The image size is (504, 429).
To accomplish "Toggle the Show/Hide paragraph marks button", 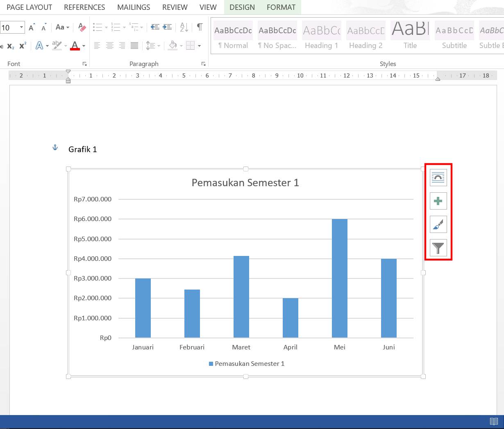I will click(x=200, y=27).
